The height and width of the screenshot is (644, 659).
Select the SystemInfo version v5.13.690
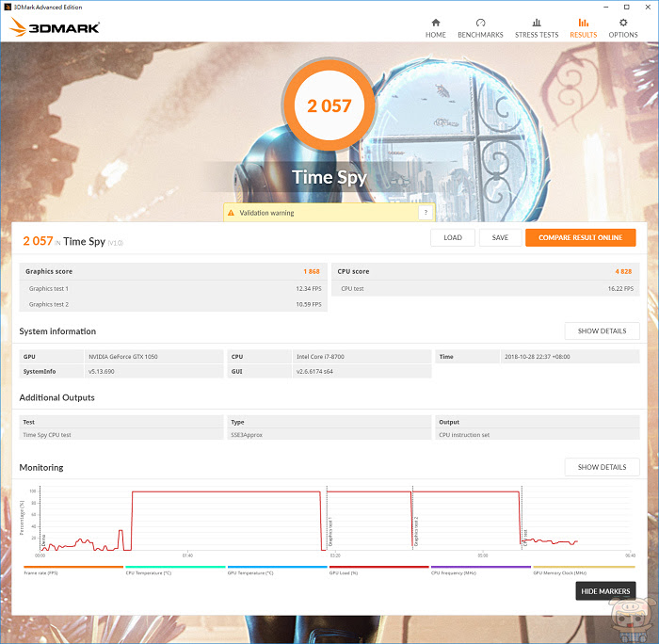coord(102,372)
